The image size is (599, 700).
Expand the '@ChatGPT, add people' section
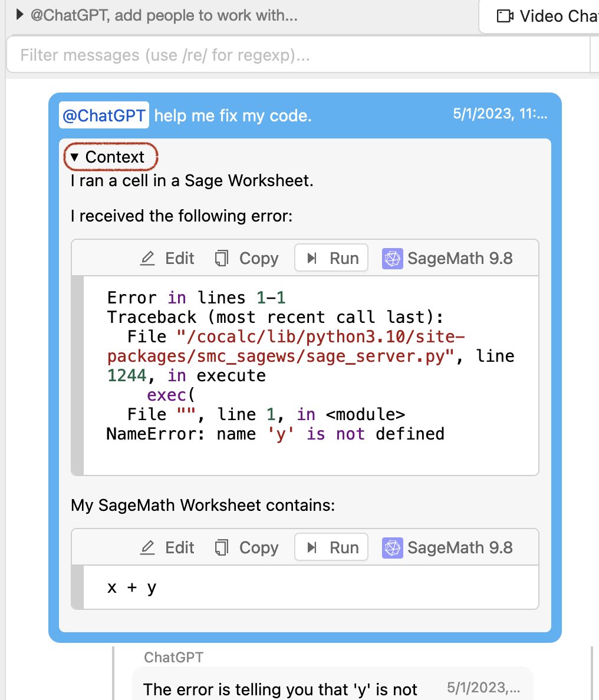point(19,15)
